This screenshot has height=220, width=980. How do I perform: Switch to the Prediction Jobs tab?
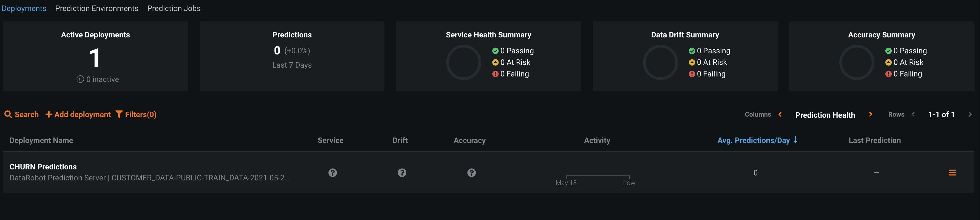pyautogui.click(x=174, y=9)
